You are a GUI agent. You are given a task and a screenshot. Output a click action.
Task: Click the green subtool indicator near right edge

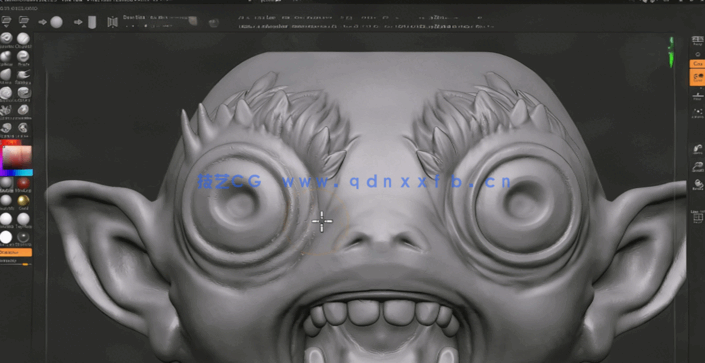pyautogui.click(x=671, y=53)
